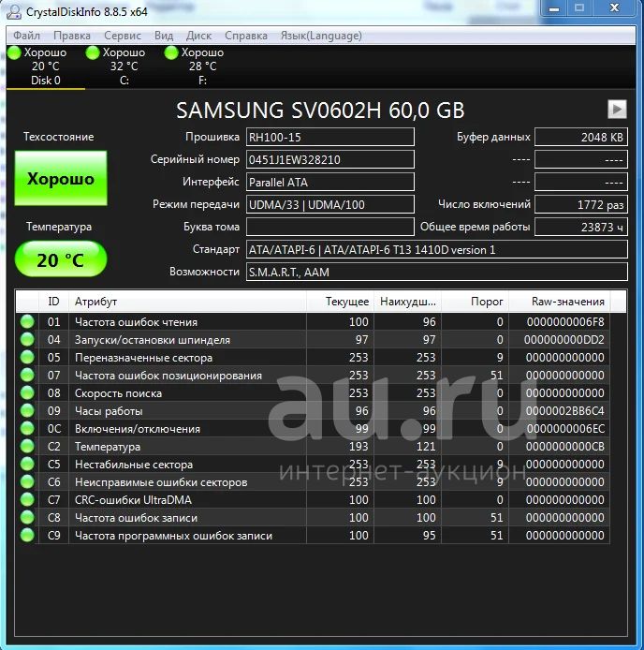Click the CrystalDiskInfo title bar icon
Screen dimensions: 644x650
click(x=14, y=11)
